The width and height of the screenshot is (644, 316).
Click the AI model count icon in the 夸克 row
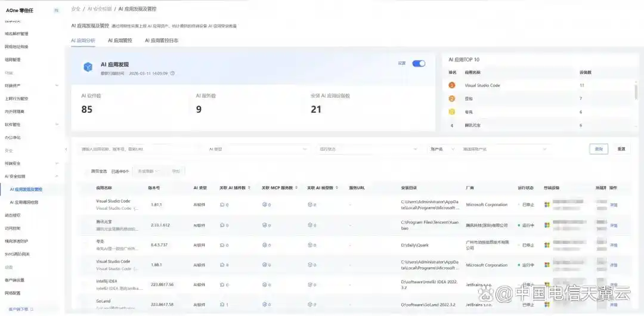(310, 245)
